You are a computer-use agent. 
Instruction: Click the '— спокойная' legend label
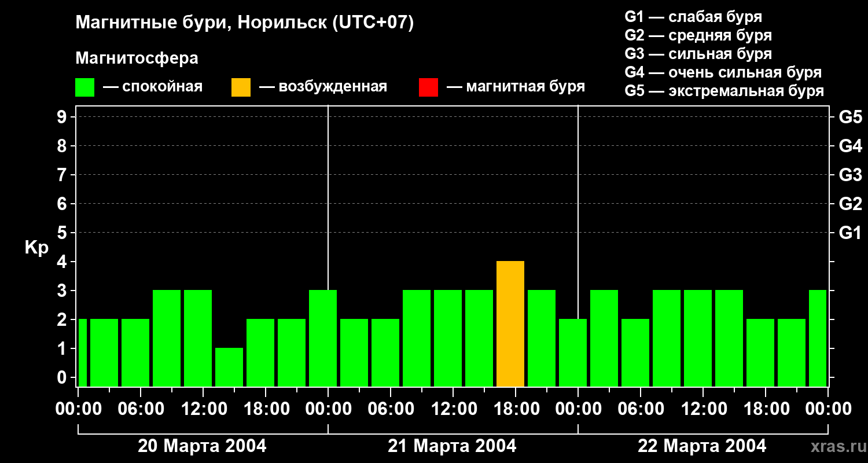click(153, 87)
